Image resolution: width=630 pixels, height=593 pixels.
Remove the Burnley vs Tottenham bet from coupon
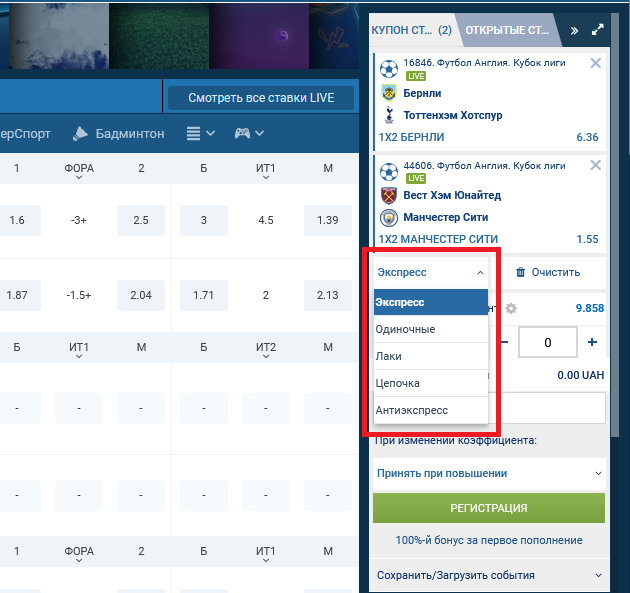[x=596, y=64]
